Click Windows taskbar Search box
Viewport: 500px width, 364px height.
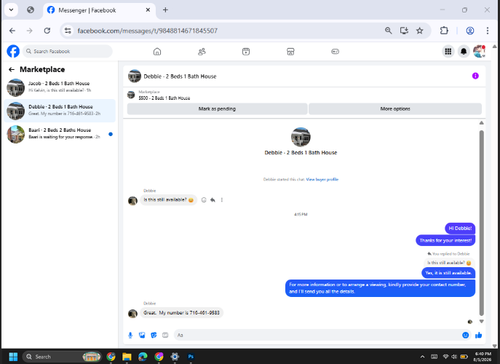tap(62, 357)
